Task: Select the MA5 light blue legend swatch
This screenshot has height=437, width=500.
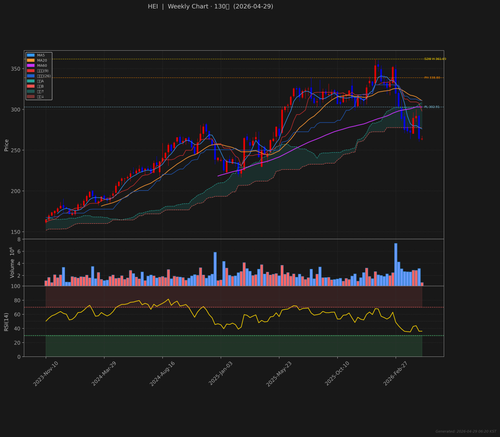Action: [x=31, y=55]
